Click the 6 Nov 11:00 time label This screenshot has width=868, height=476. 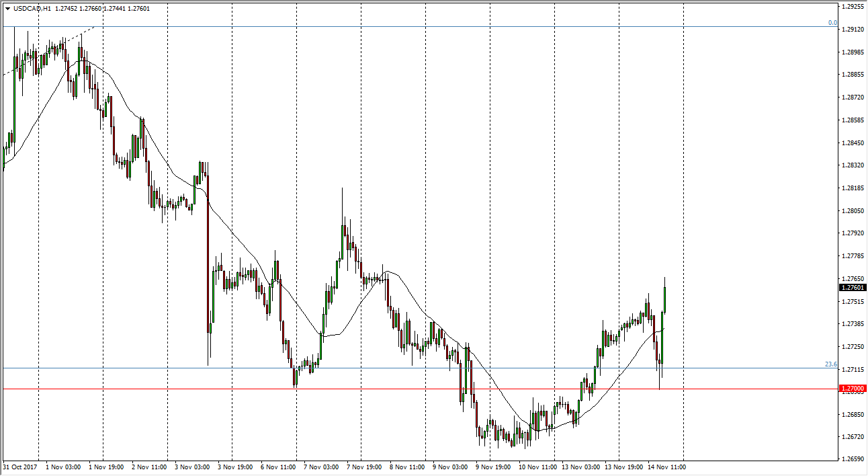pyautogui.click(x=278, y=467)
